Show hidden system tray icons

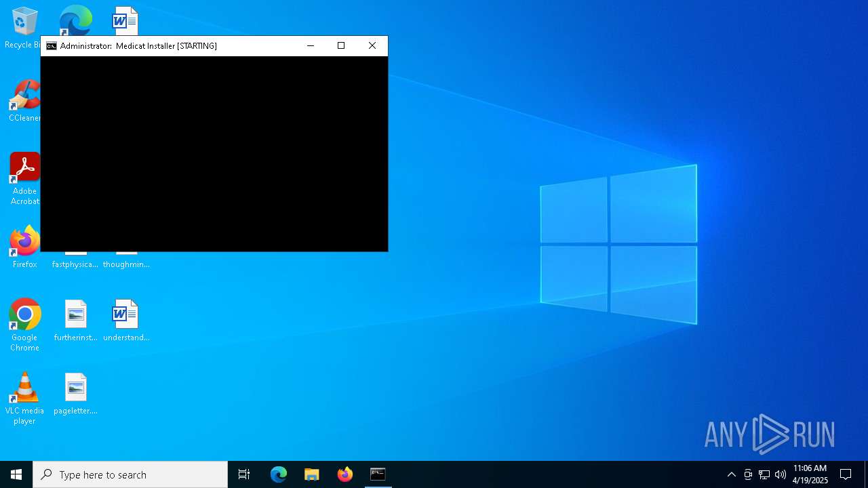tap(732, 474)
